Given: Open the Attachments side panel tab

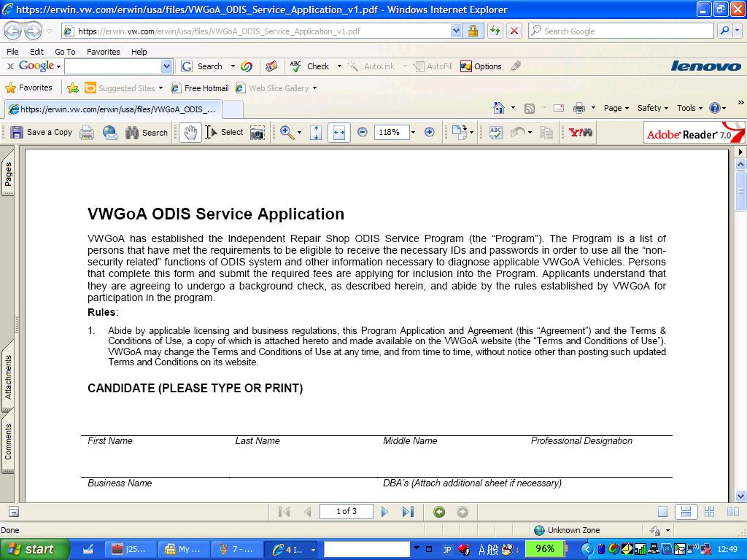Looking at the screenshot, I should tap(7, 377).
